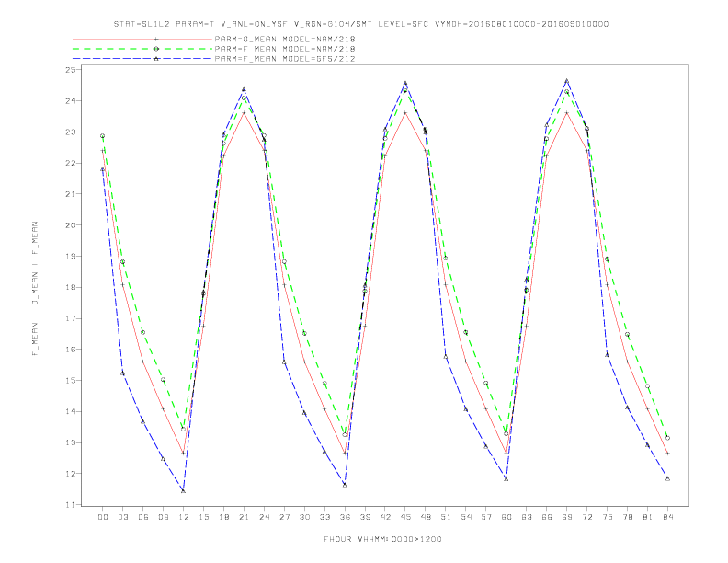Click y-axis tick label 13
Viewport: 728px width, 563px height.
tap(71, 442)
